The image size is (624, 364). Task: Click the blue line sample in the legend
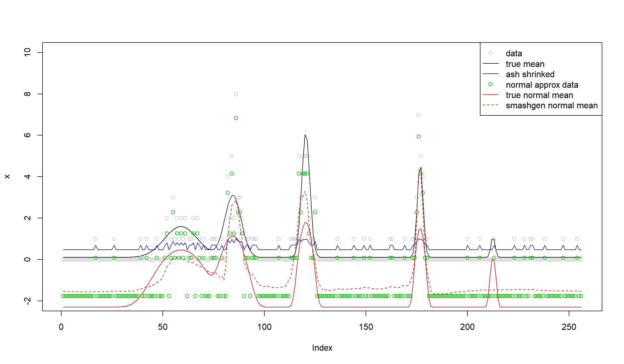pyautogui.click(x=490, y=74)
